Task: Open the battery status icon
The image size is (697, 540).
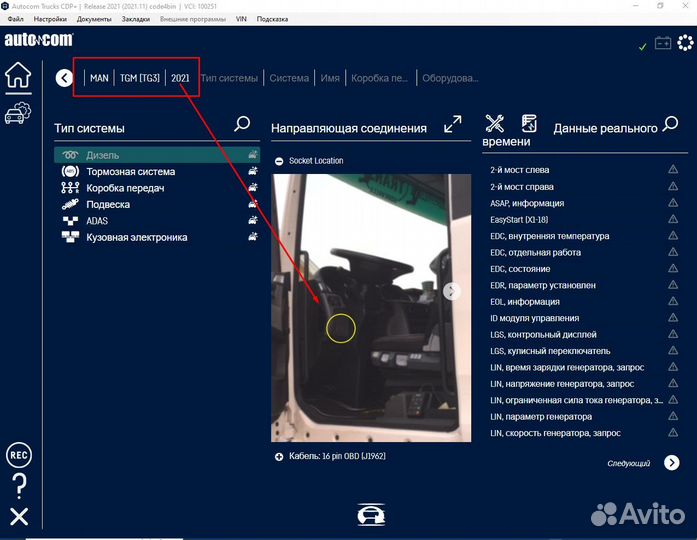Action: [x=663, y=44]
